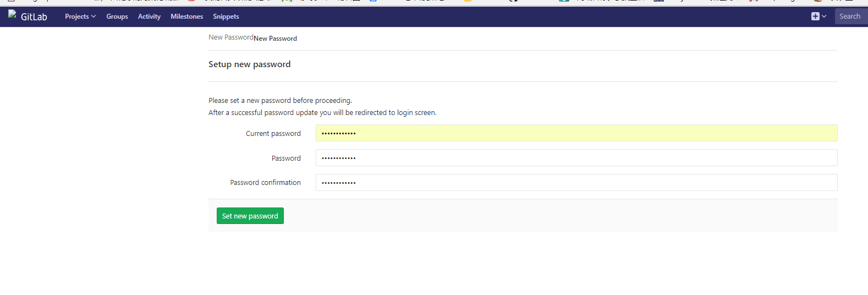Open the Groups page

click(117, 17)
